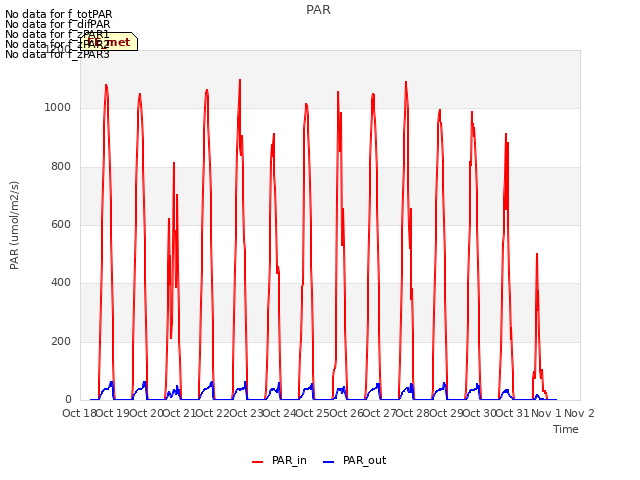The image size is (640, 480).
Task: Click the Oct 31 x-axis tick label
Action: pos(513,413)
